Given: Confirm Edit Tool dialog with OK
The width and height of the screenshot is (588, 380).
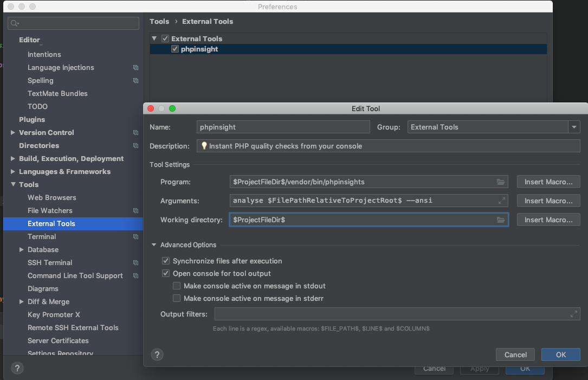Looking at the screenshot, I should (x=560, y=355).
